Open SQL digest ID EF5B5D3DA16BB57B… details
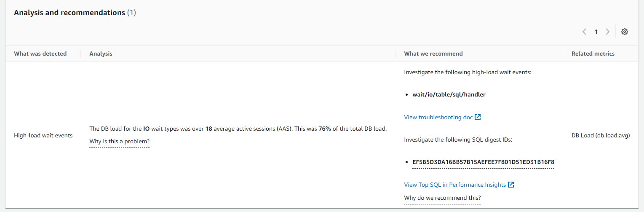 pos(483,162)
